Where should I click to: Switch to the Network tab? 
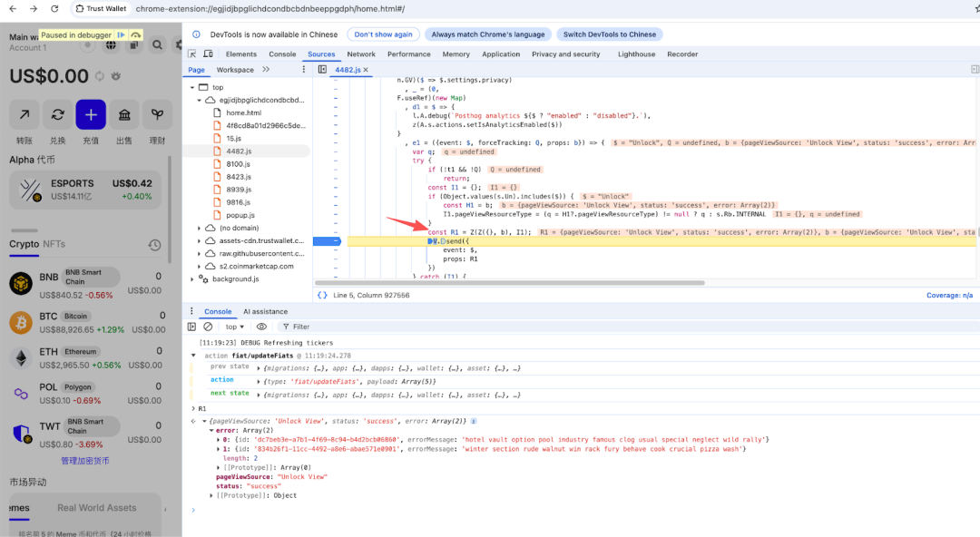click(x=361, y=54)
